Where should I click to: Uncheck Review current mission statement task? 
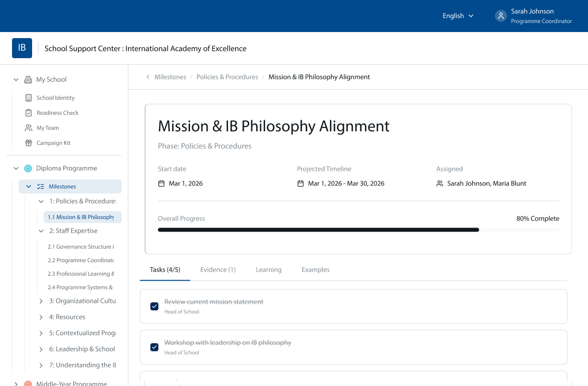tap(154, 306)
